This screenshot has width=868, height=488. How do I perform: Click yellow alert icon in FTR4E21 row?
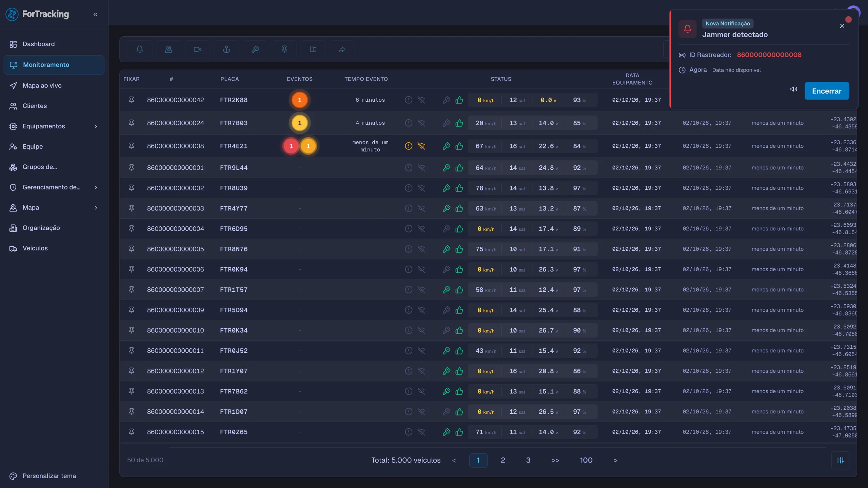(x=409, y=146)
